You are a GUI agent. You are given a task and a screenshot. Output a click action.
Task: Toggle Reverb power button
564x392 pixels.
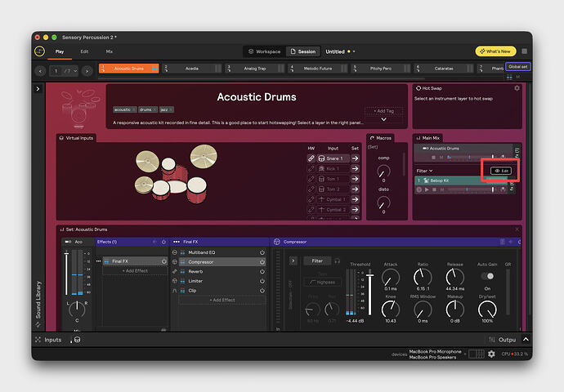pos(262,272)
